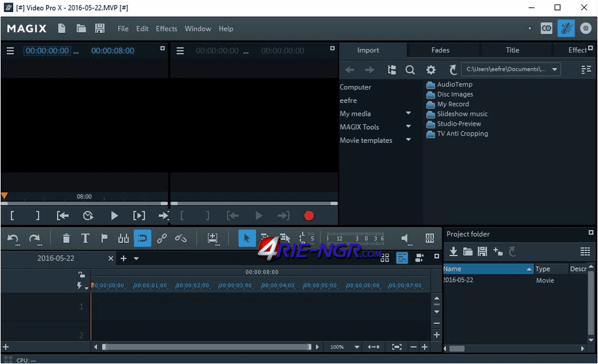Group objects with chain link icon
This screenshot has height=364, width=598.
[161, 238]
